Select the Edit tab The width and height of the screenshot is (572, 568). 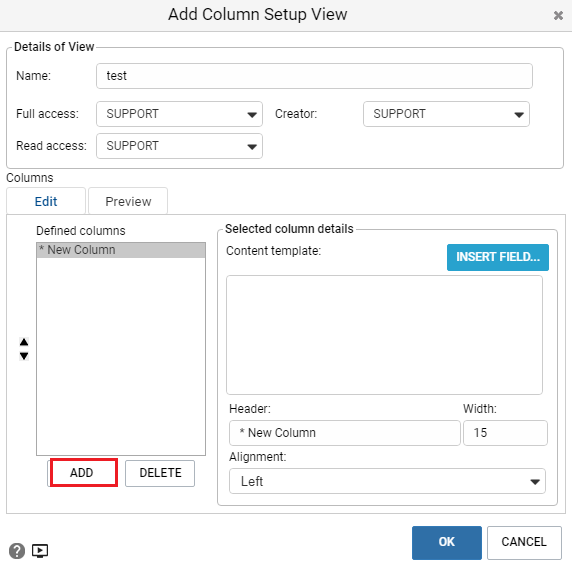[x=46, y=201]
